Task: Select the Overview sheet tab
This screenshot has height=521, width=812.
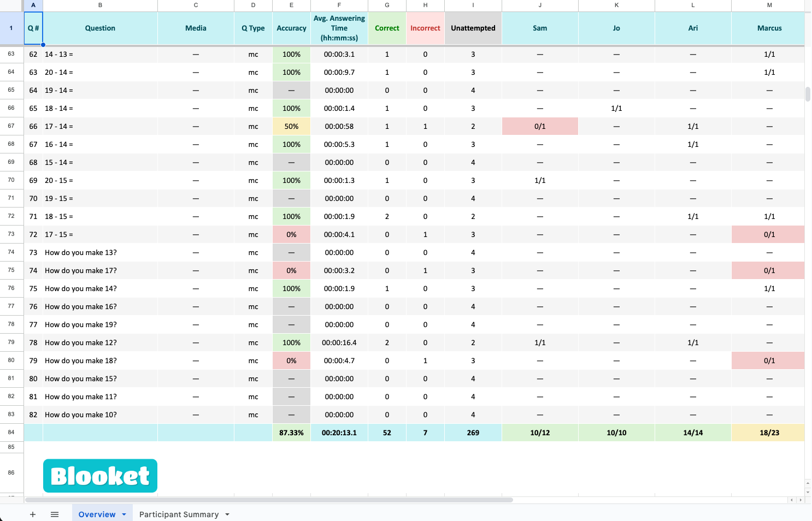Action: (97, 514)
